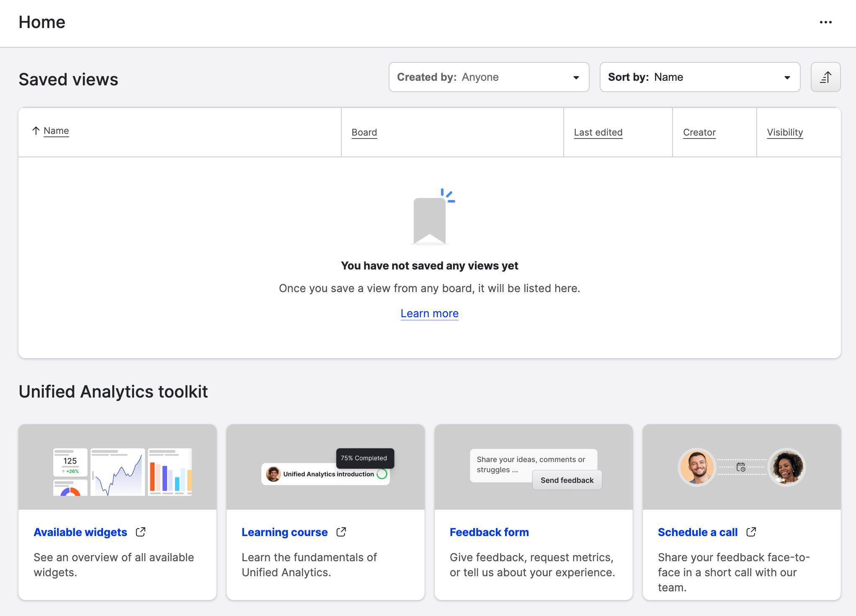Open the 'Created by: Anyone' dropdown
The image size is (856, 616).
point(489,77)
